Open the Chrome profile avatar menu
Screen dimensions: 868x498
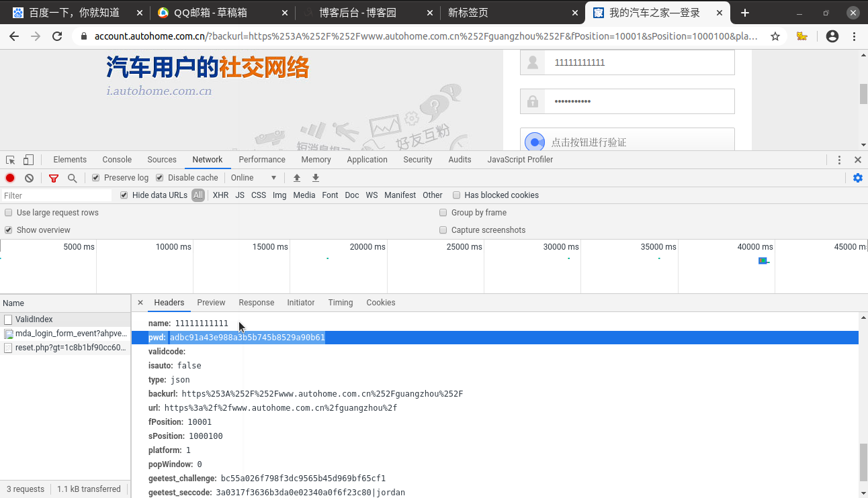coord(832,36)
